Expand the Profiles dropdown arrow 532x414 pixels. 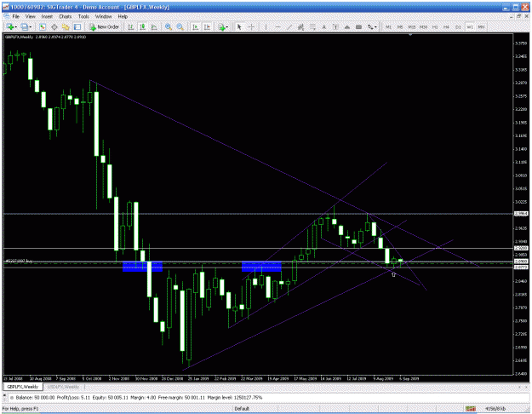click(30, 26)
